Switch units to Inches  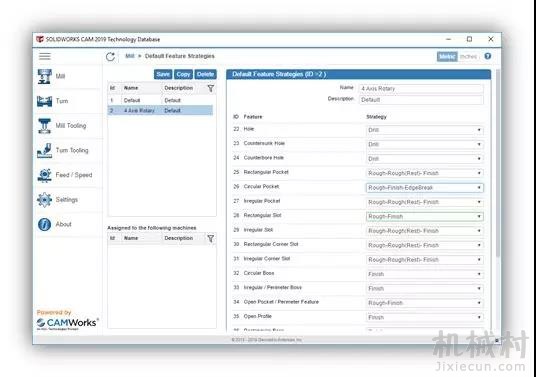468,56
